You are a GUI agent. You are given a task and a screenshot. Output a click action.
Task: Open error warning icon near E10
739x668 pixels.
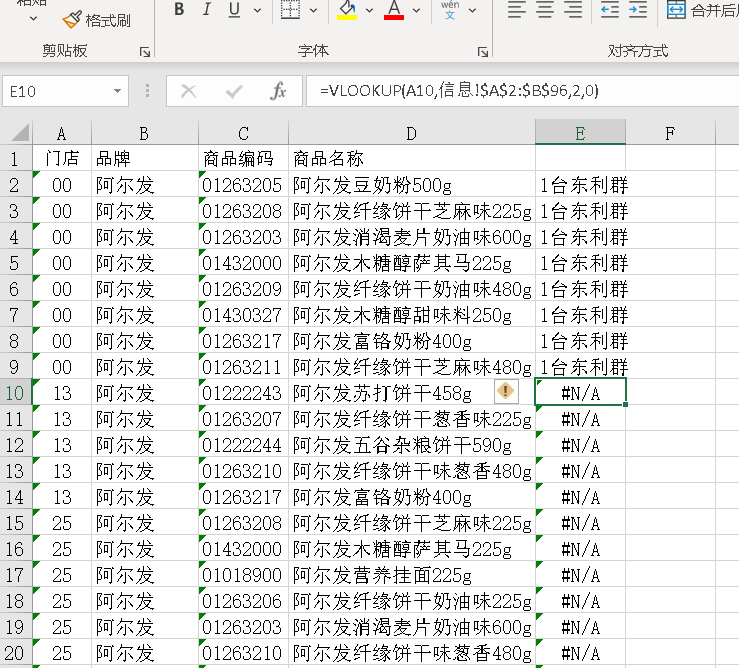506,391
